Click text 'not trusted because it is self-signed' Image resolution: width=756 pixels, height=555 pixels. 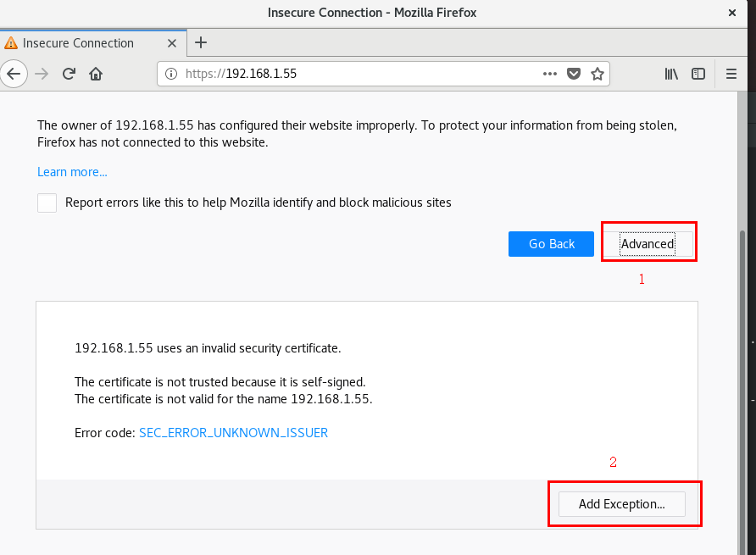[265, 382]
